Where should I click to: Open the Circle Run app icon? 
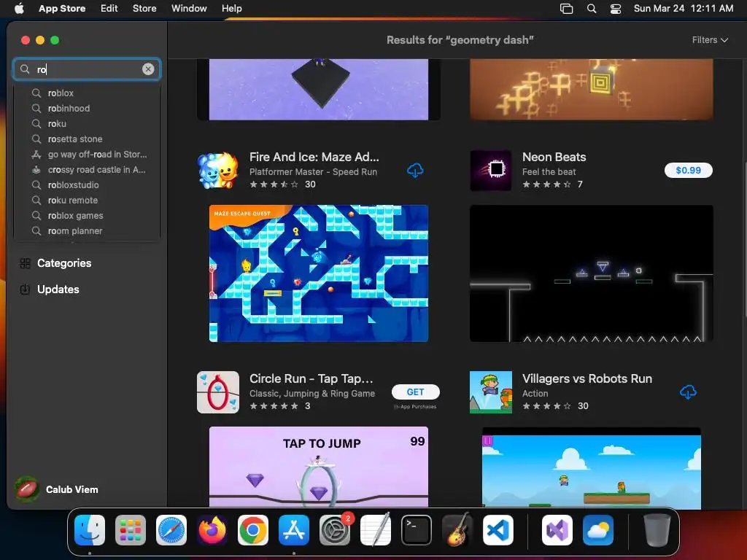pos(217,392)
